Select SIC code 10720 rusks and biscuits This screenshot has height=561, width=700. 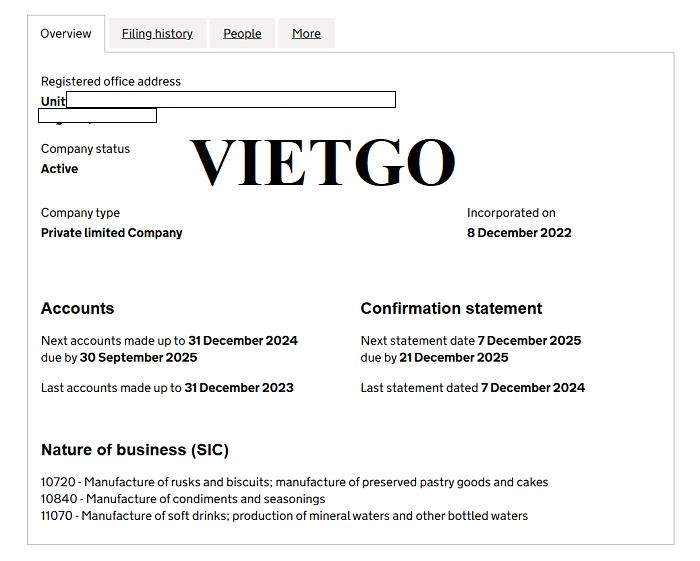[294, 482]
